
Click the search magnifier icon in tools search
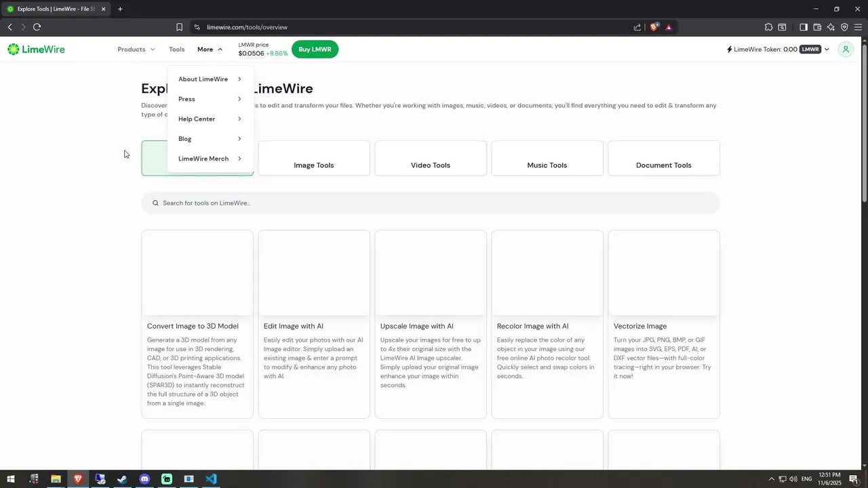coord(155,203)
